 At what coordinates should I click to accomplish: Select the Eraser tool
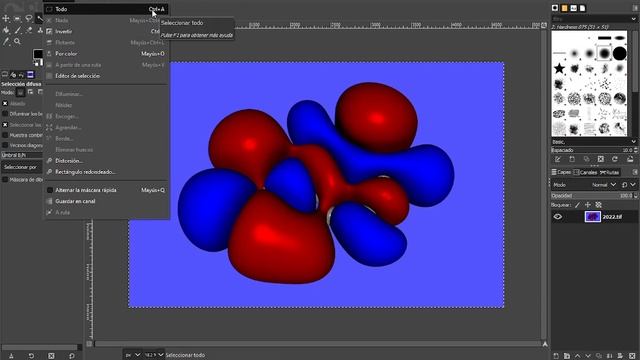click(x=29, y=30)
